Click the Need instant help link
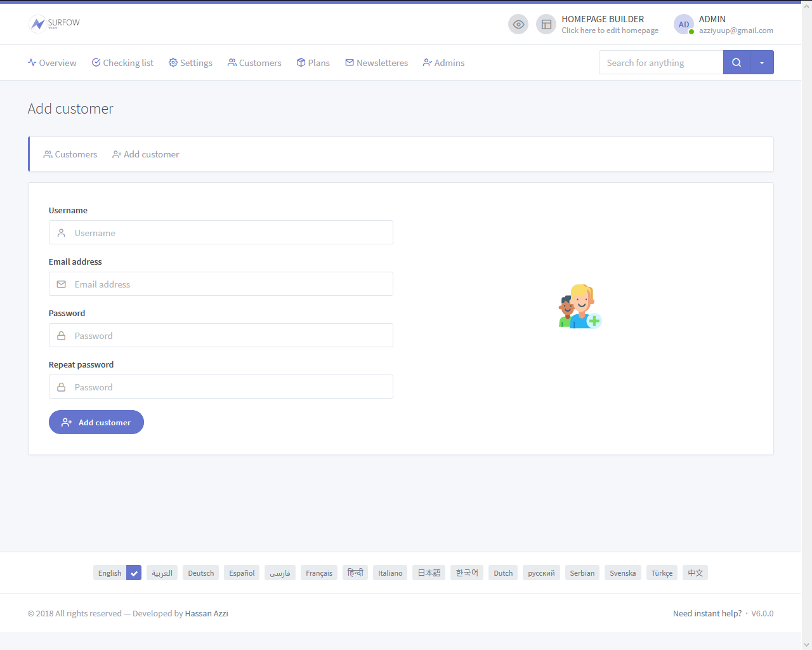 click(x=707, y=614)
